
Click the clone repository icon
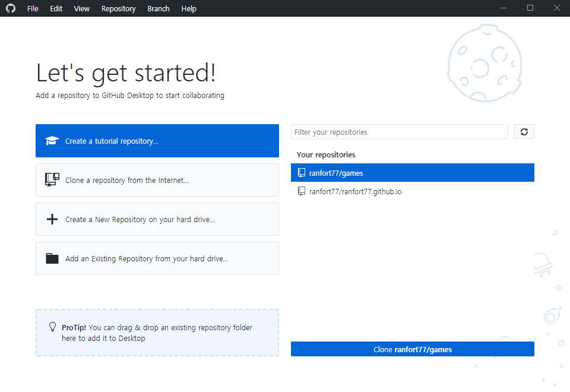coord(52,179)
